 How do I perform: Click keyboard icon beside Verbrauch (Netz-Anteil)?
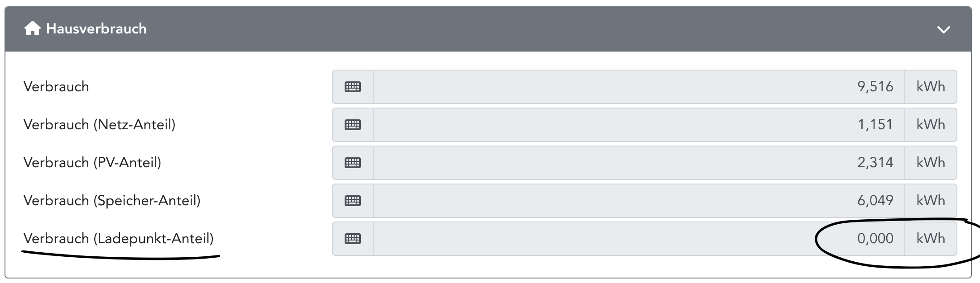pyautogui.click(x=353, y=125)
